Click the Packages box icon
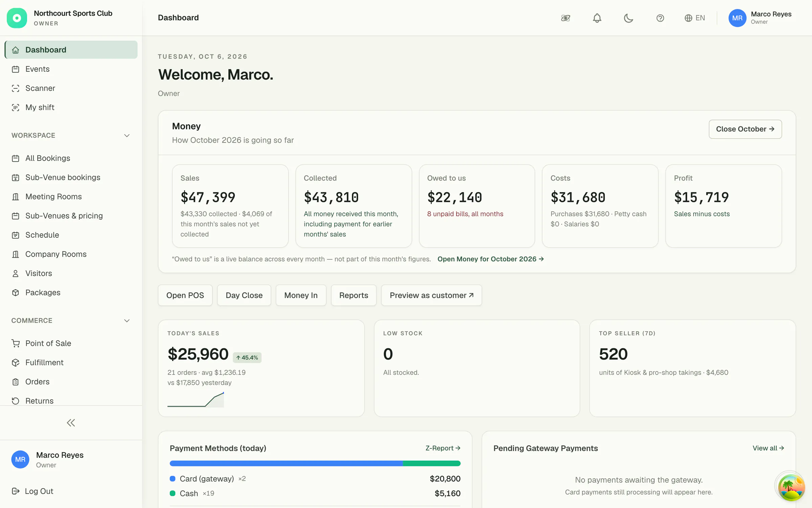This screenshot has height=508, width=812. 16,293
